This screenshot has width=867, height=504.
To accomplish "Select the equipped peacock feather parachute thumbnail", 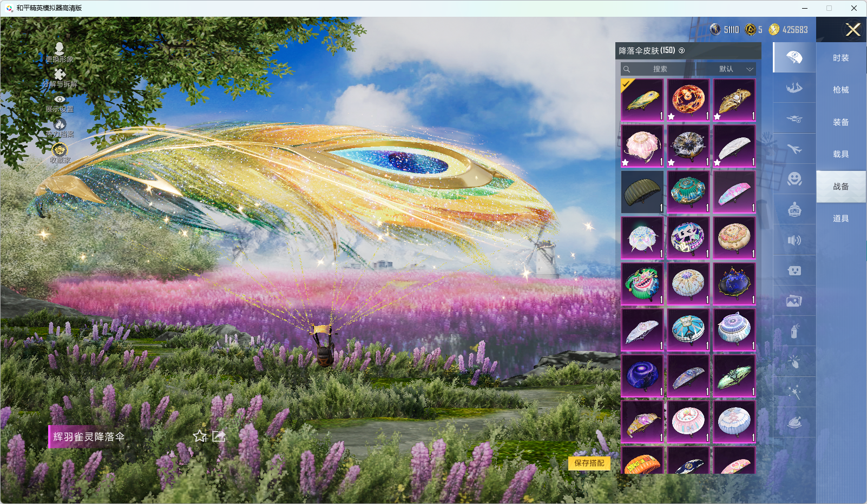I will coord(642,100).
